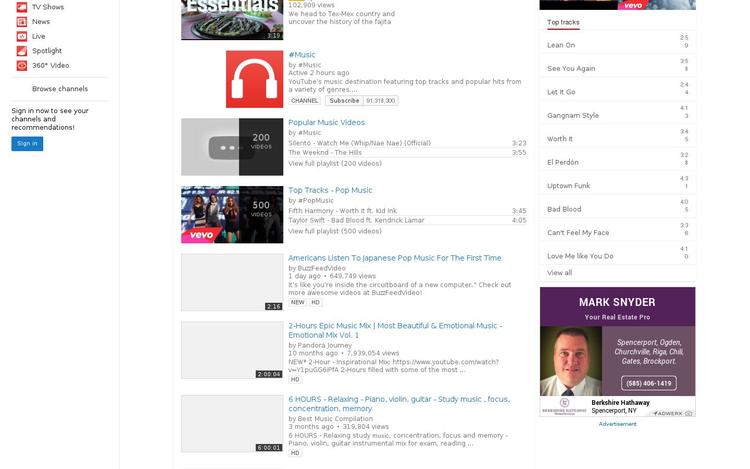Click the #PopMusic channel name
The image size is (750, 469).
coord(316,201)
